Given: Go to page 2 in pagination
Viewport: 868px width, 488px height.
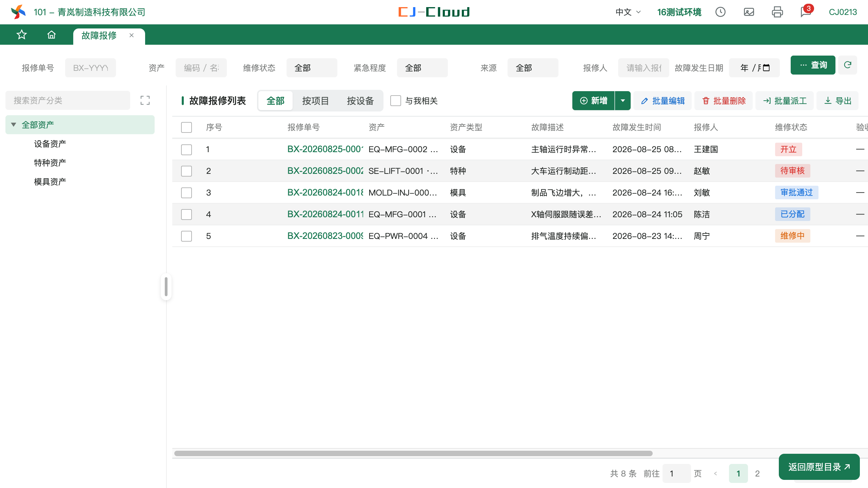Looking at the screenshot, I should click(757, 473).
